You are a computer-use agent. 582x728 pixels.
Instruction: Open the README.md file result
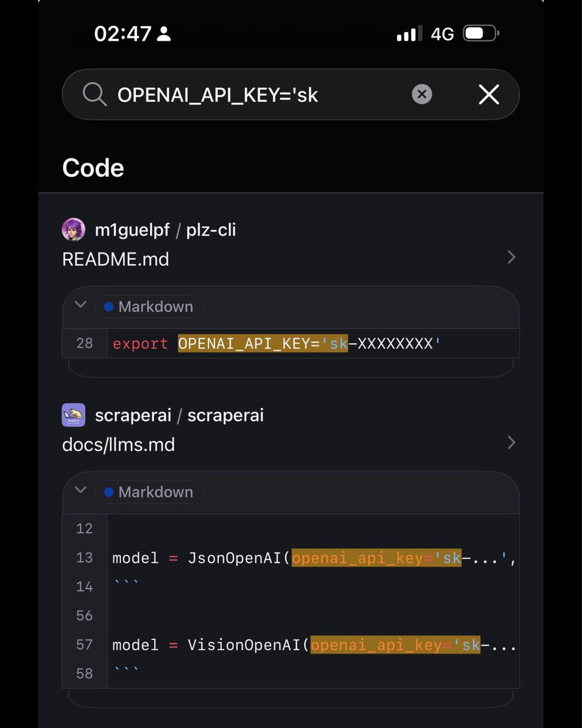point(116,259)
